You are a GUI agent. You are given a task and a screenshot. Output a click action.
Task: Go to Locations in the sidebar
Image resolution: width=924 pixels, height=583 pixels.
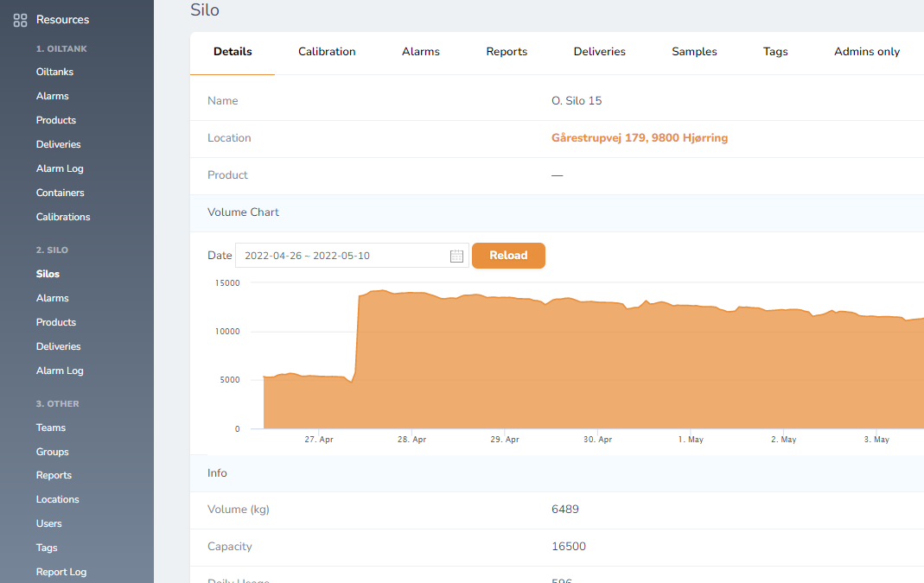coord(57,499)
